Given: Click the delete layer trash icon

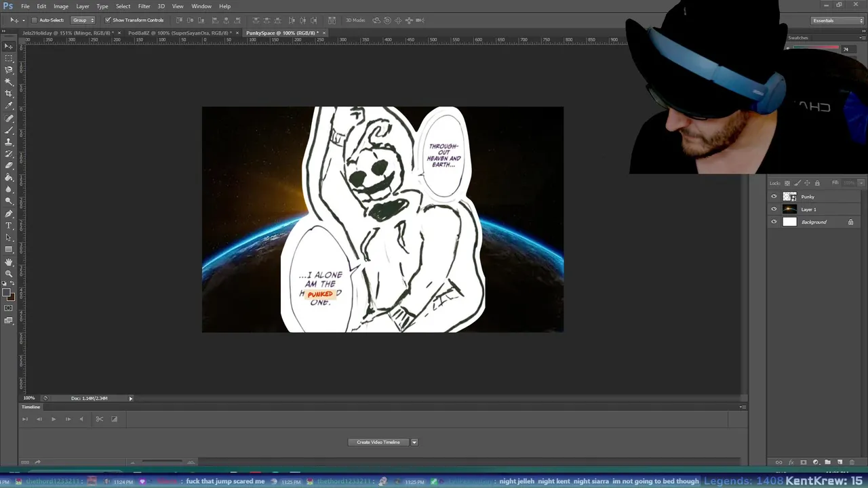Looking at the screenshot, I should 852,462.
